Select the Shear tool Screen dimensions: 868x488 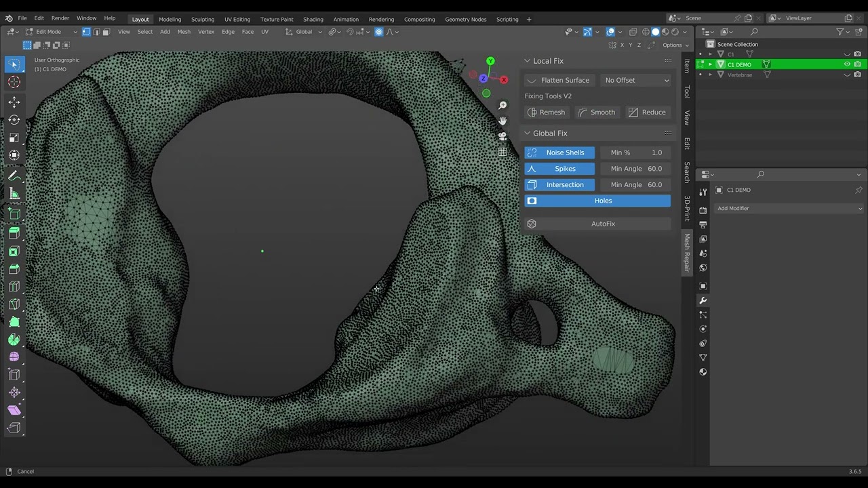click(x=14, y=410)
